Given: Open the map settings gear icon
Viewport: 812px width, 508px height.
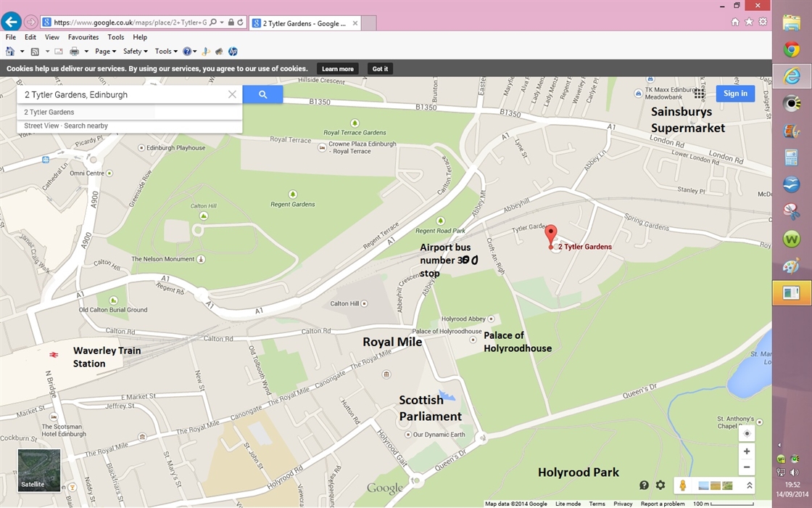Looking at the screenshot, I should (660, 486).
